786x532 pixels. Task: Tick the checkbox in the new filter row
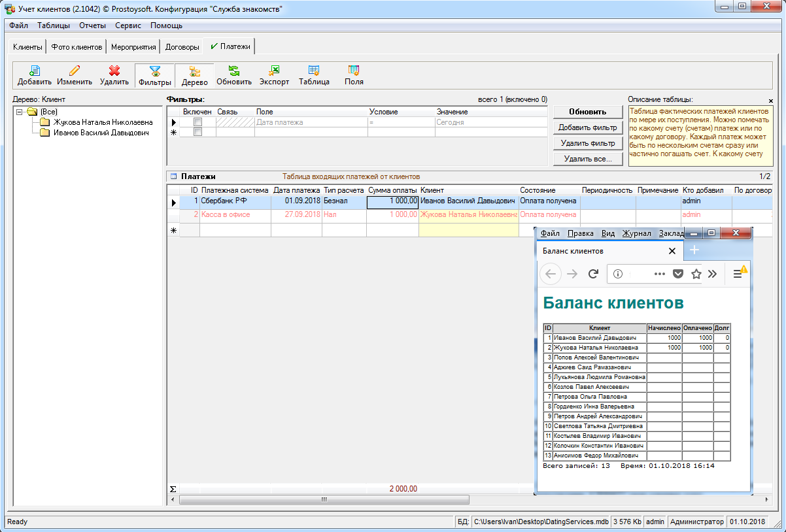tap(197, 132)
